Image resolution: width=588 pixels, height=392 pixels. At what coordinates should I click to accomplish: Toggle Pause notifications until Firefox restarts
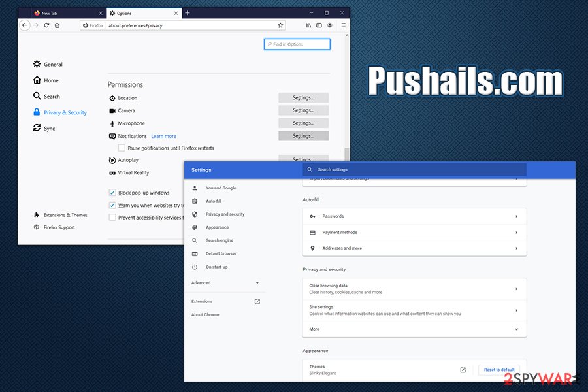[x=122, y=148]
